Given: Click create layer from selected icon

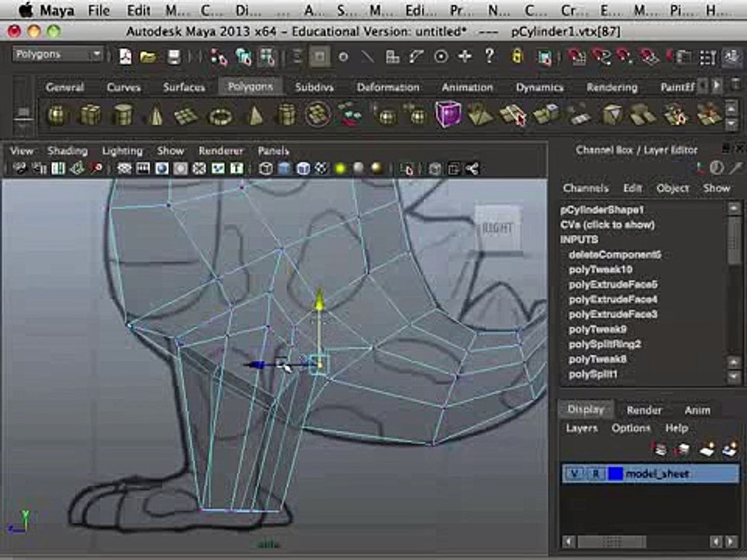Looking at the screenshot, I should (x=730, y=449).
